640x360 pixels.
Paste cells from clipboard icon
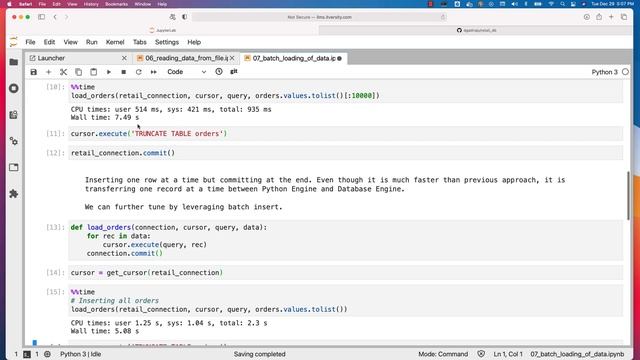click(93, 72)
